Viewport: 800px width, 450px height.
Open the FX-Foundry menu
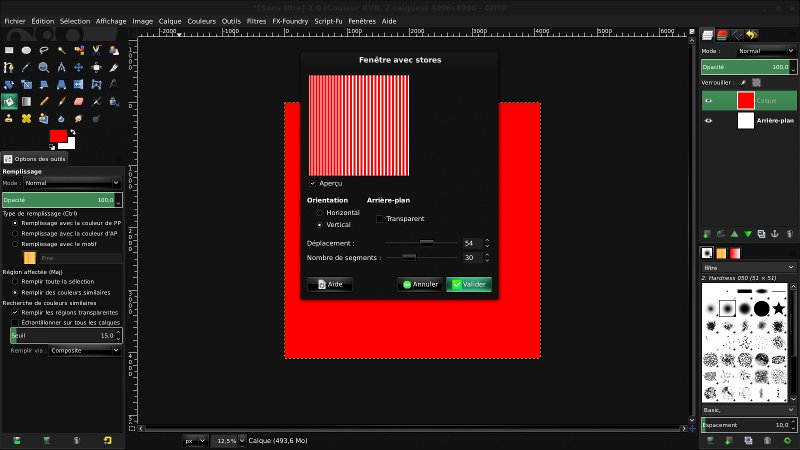pyautogui.click(x=290, y=21)
